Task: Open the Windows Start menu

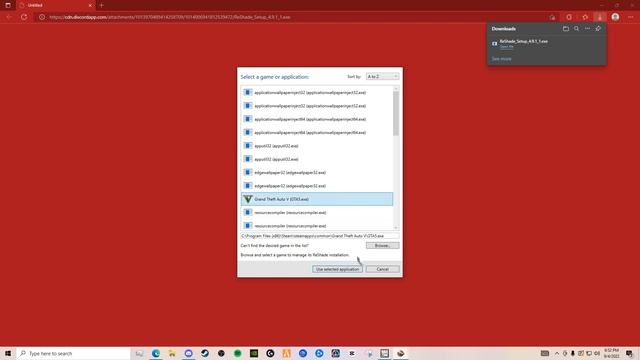Action: pos(8,353)
